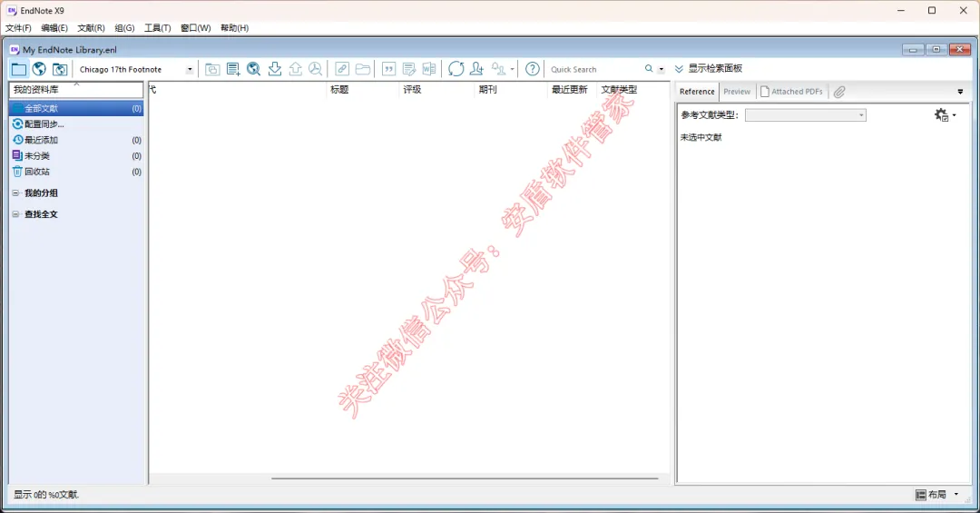Click the Help question mark icon

[x=533, y=69]
